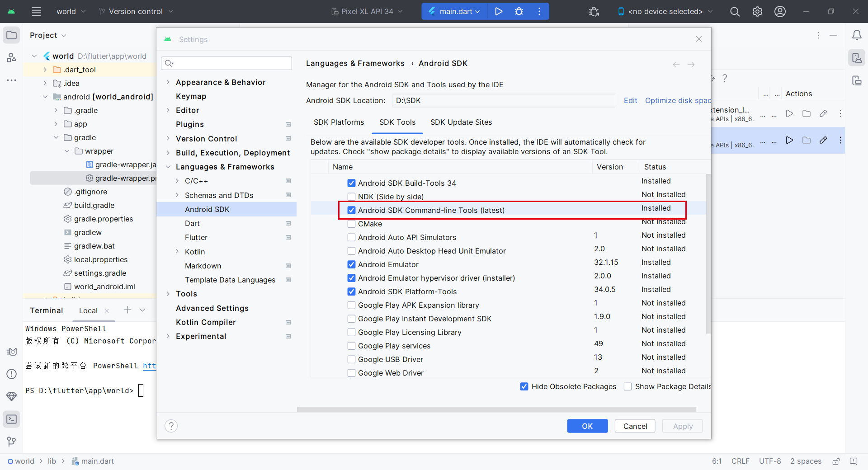The height and width of the screenshot is (470, 868).
Task: Open Running Devices panel icon
Action: click(x=856, y=80)
